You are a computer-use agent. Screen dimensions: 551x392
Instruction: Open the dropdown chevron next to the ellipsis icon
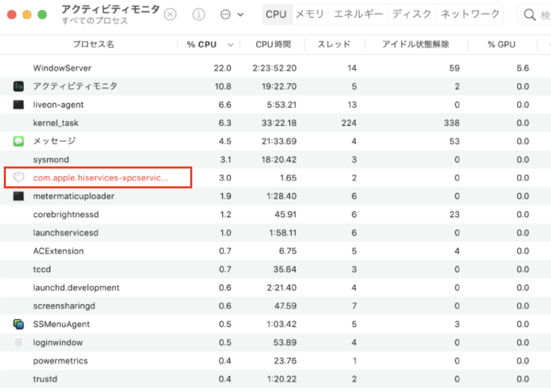click(239, 14)
